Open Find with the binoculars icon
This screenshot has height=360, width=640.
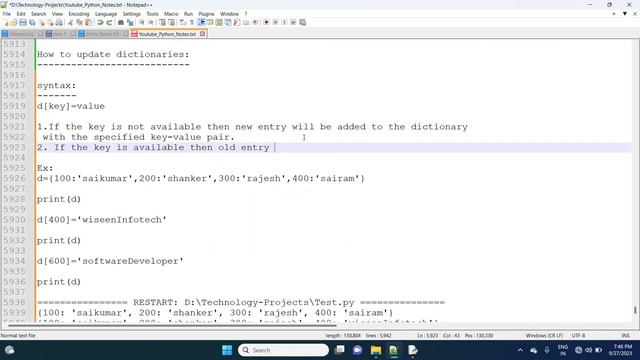(x=121, y=22)
